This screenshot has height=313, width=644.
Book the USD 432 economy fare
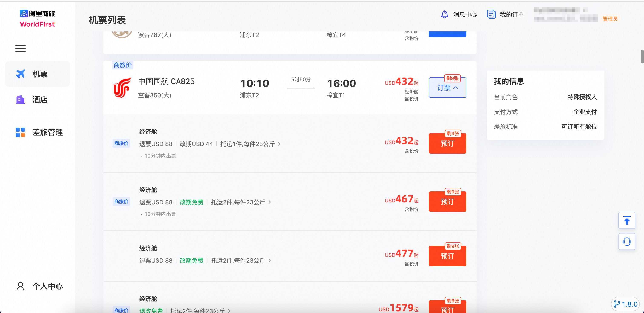[447, 144]
